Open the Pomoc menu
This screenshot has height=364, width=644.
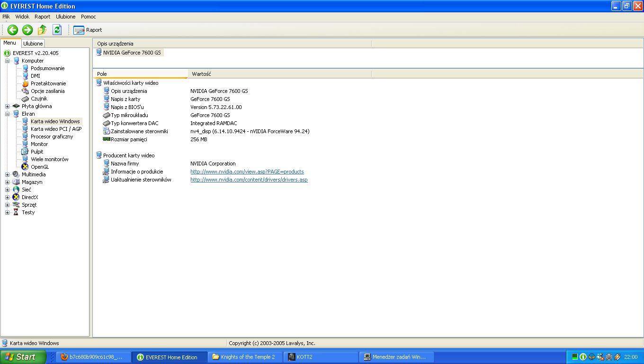click(x=88, y=17)
